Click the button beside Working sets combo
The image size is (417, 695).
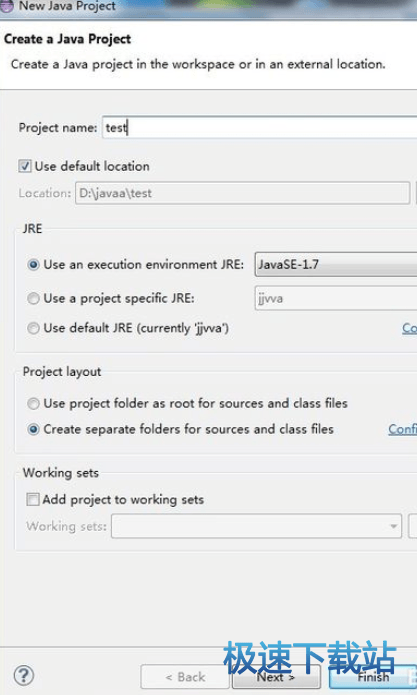[413, 526]
